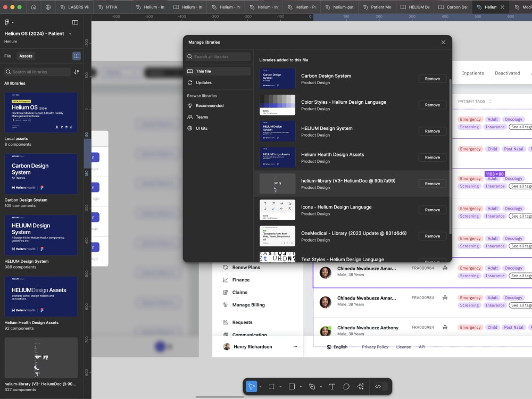Click the Assets panel search libraries field
The height and width of the screenshot is (399, 532).
(x=38, y=72)
